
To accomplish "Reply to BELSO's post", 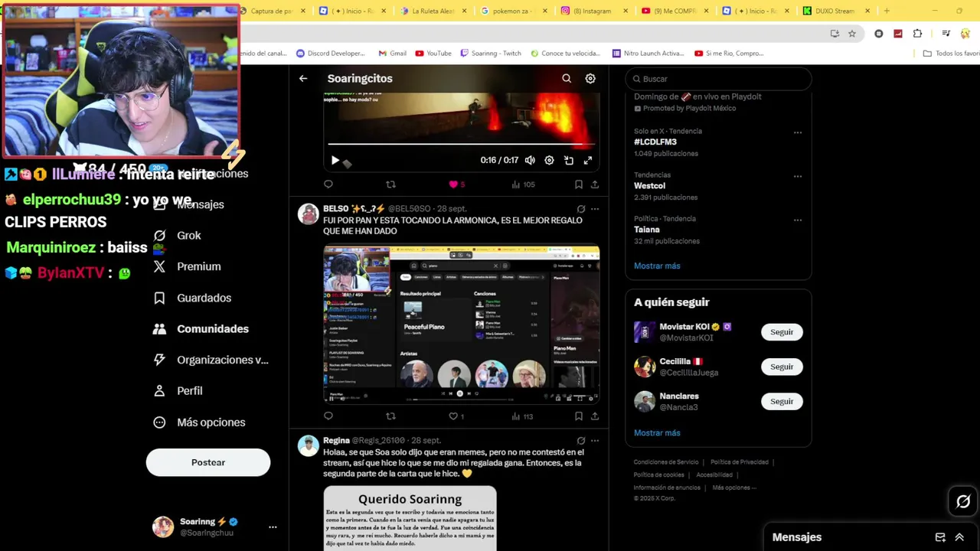I will click(328, 416).
